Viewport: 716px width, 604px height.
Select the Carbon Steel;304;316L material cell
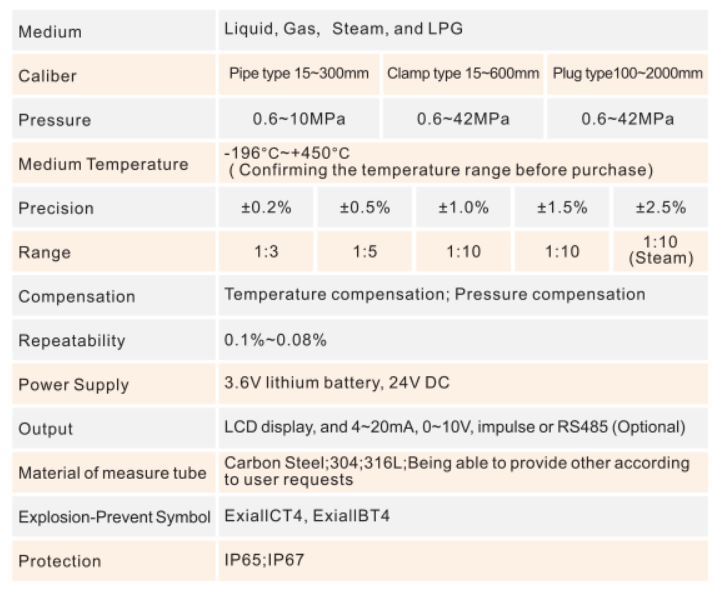pos(456,471)
